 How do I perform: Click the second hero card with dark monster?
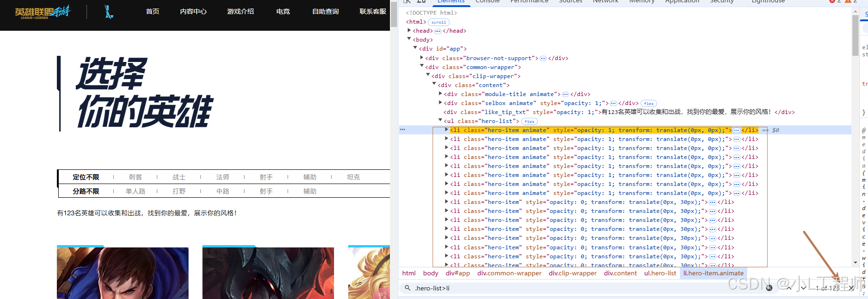pos(268,272)
